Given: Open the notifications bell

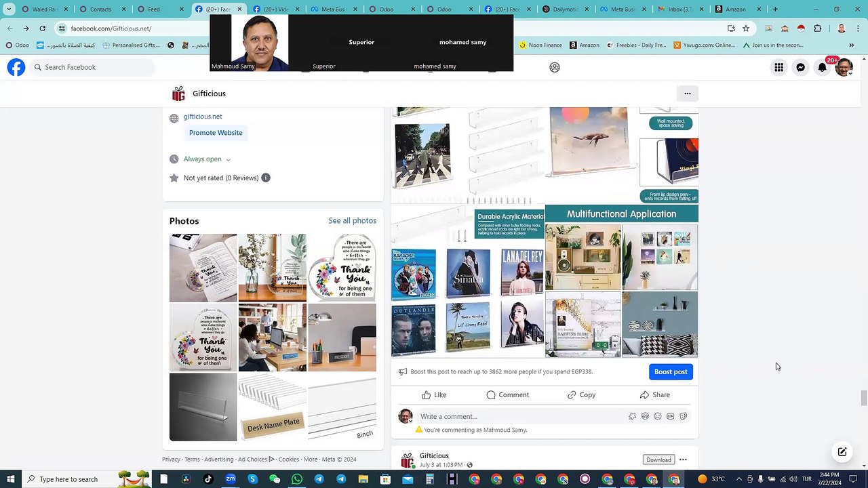Looking at the screenshot, I should click(823, 67).
